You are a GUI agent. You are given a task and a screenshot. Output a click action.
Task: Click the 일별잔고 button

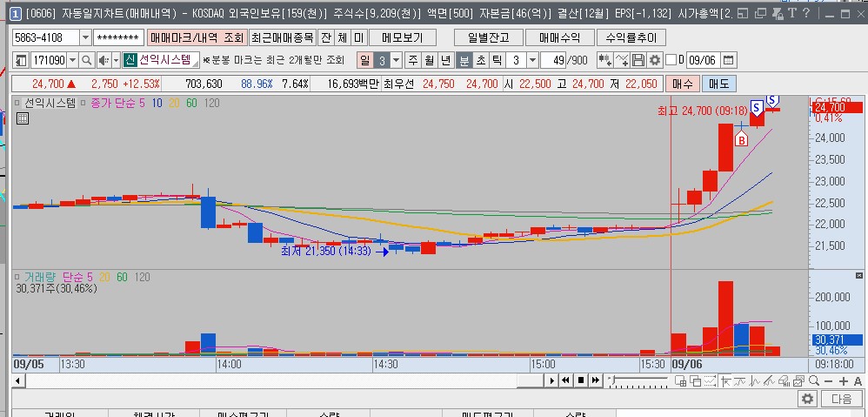click(x=489, y=37)
